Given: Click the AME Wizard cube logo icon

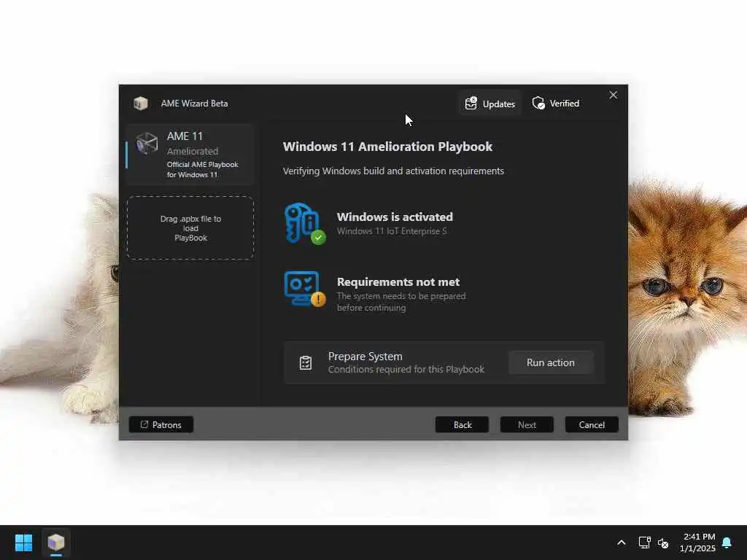Looking at the screenshot, I should pyautogui.click(x=141, y=104).
